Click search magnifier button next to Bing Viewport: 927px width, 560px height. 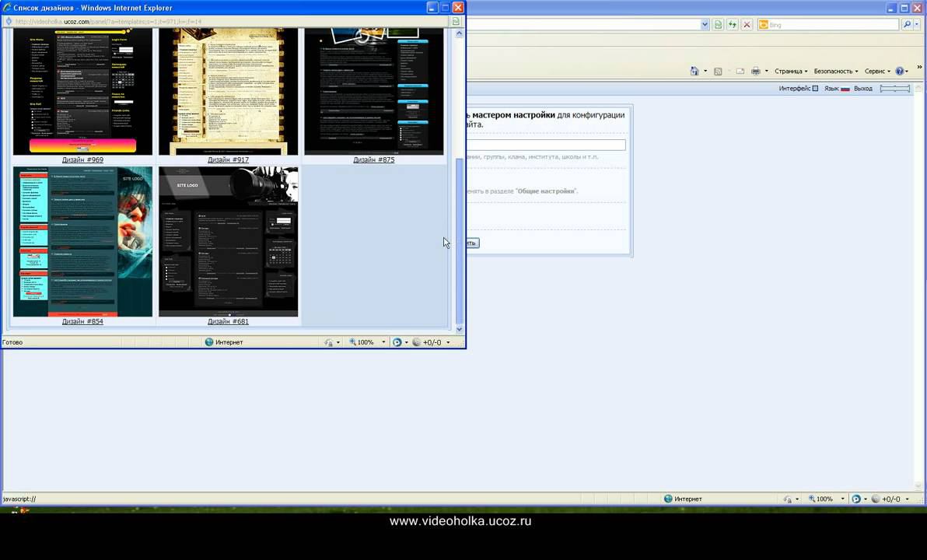(x=907, y=24)
